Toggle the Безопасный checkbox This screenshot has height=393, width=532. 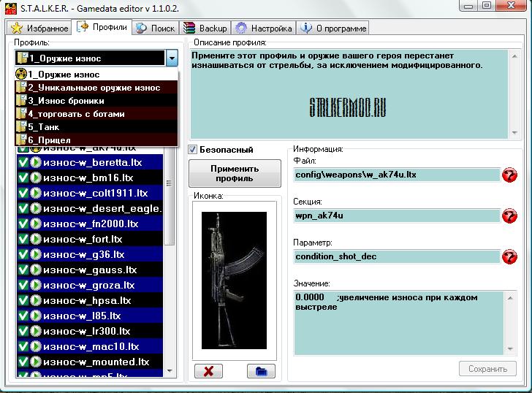(x=193, y=149)
